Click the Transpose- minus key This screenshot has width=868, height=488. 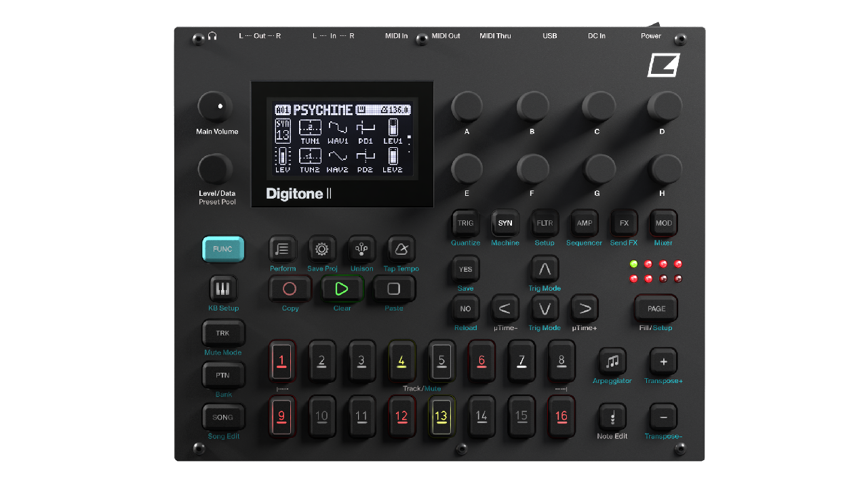663,417
